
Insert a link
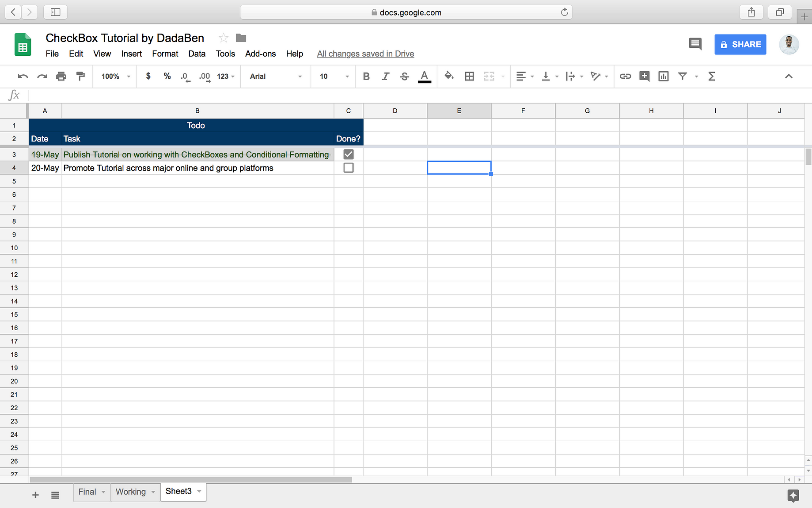point(625,76)
